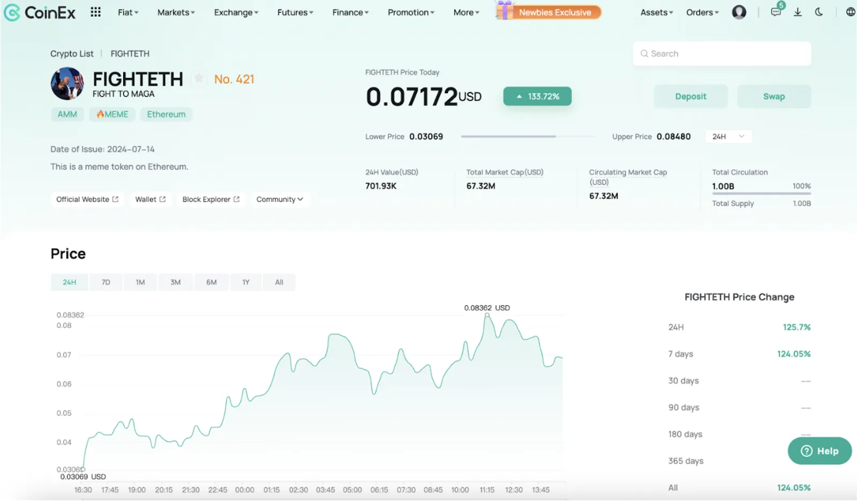Select the 1Y chart tab
Screen dimensions: 857x504
246,282
